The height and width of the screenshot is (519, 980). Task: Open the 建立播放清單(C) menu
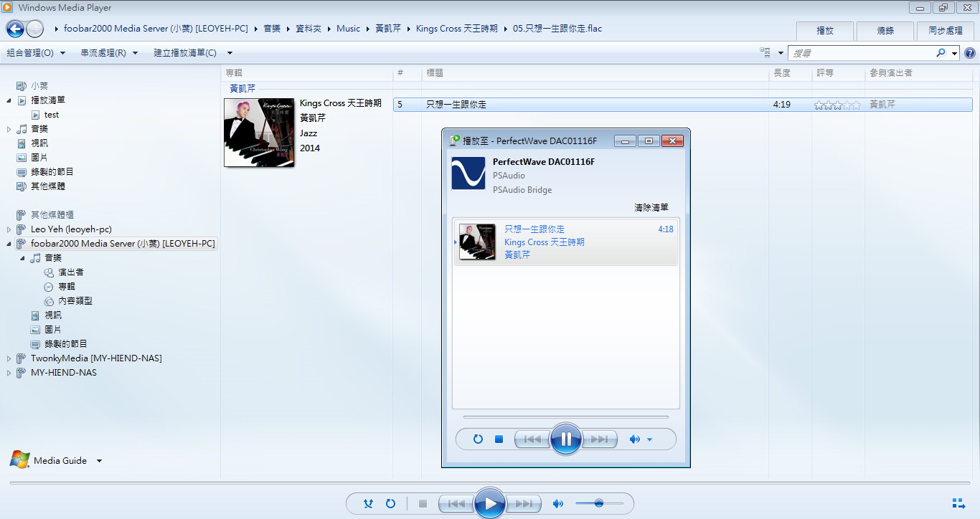[194, 53]
